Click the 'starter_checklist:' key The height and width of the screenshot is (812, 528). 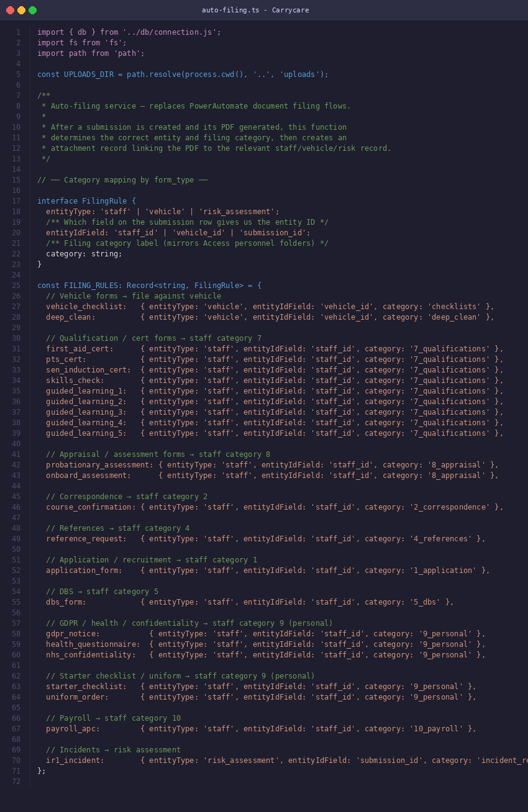coord(86,686)
